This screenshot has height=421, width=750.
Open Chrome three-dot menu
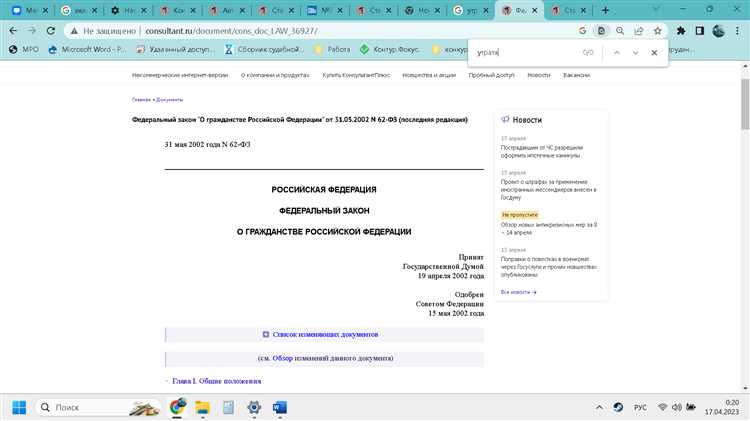click(x=737, y=31)
